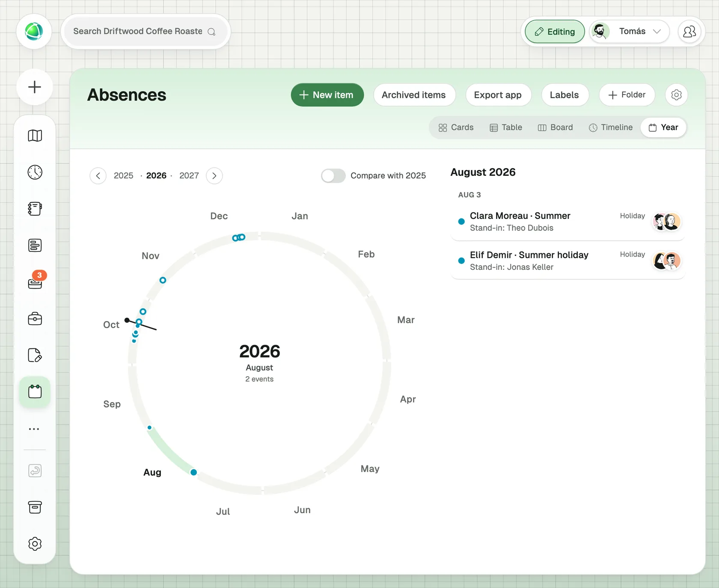
Task: Click the Search Driftwood Coffee Roasters field
Action: [146, 32]
